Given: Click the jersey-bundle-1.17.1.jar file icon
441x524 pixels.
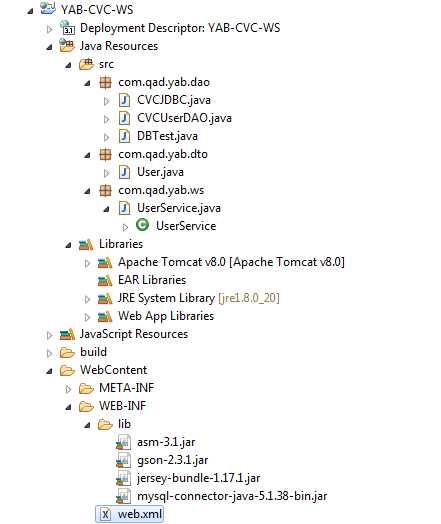Looking at the screenshot, I should [x=123, y=479].
